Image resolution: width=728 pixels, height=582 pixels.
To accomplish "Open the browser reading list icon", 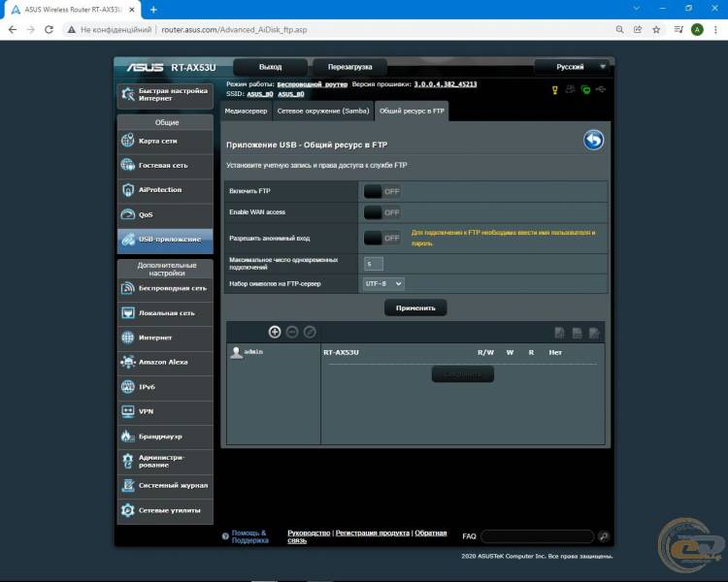I will (678, 30).
